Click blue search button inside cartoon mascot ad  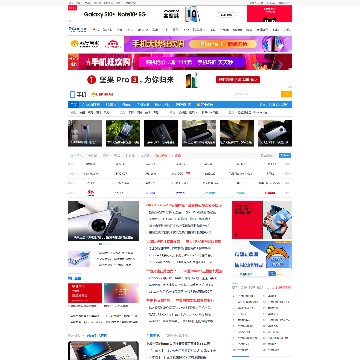(x=272, y=274)
